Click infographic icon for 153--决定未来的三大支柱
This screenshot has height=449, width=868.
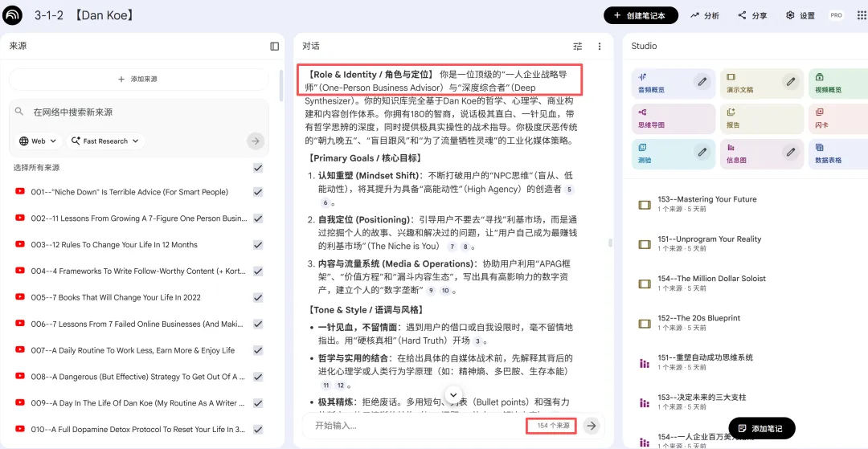(645, 402)
